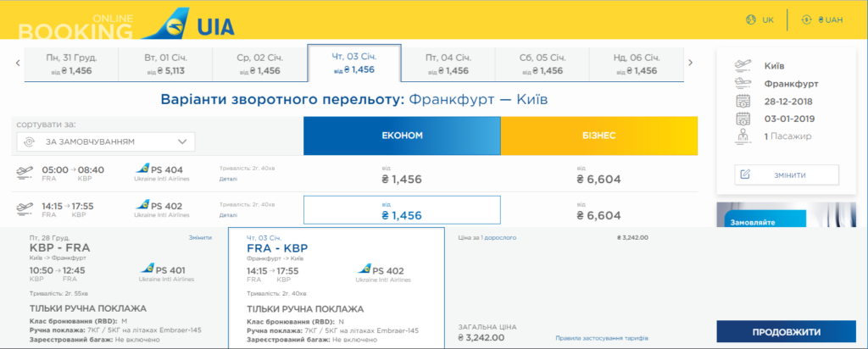
Task: Expand the sort dropdown За замовчуванням
Action: click(x=106, y=141)
